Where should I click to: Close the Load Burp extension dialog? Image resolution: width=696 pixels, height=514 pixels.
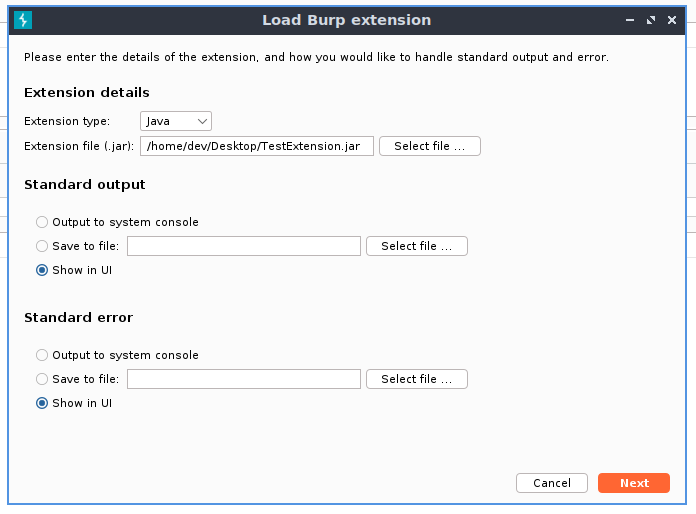click(x=672, y=20)
